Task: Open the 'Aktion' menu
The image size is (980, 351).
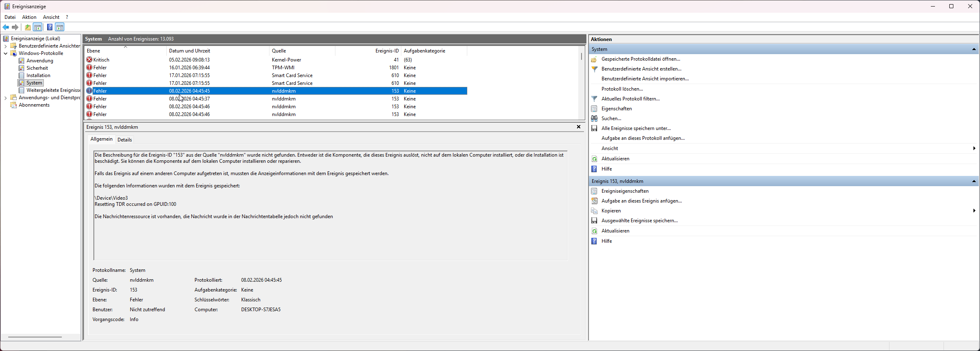Action: pyautogui.click(x=29, y=17)
